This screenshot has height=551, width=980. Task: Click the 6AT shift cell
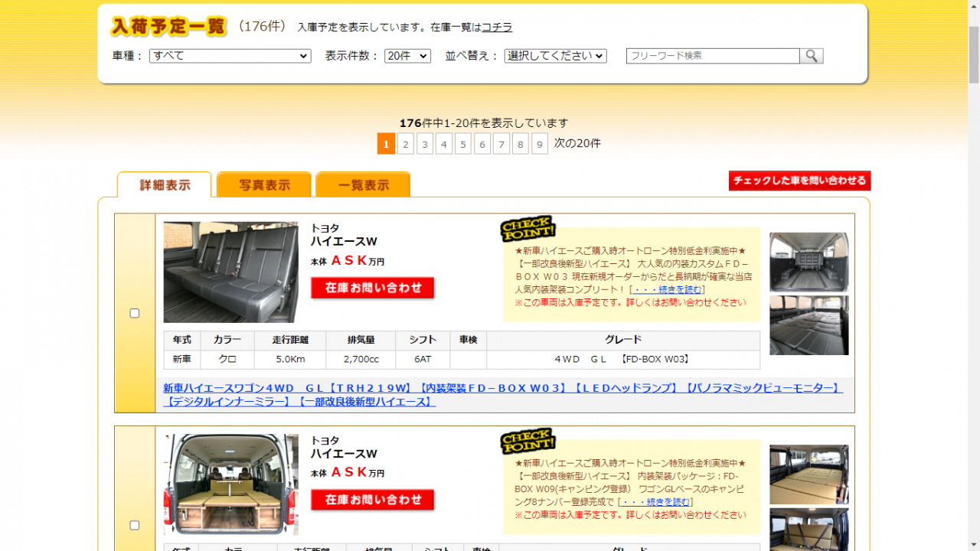click(423, 360)
